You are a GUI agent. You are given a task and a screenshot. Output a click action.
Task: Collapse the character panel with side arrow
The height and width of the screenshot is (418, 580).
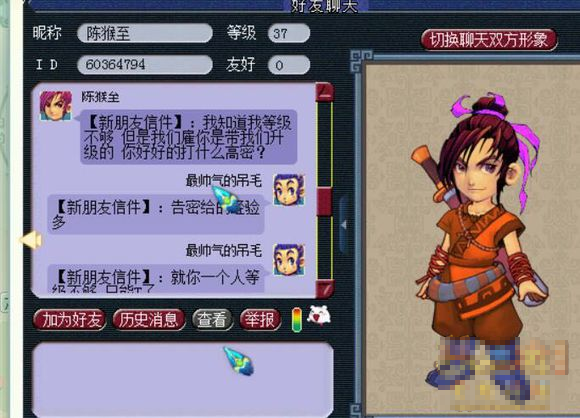[344, 224]
